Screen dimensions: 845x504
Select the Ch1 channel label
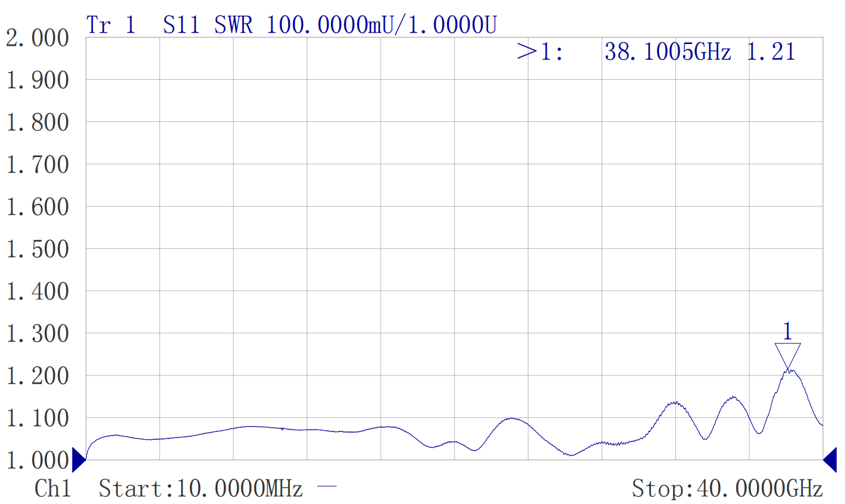tap(52, 489)
